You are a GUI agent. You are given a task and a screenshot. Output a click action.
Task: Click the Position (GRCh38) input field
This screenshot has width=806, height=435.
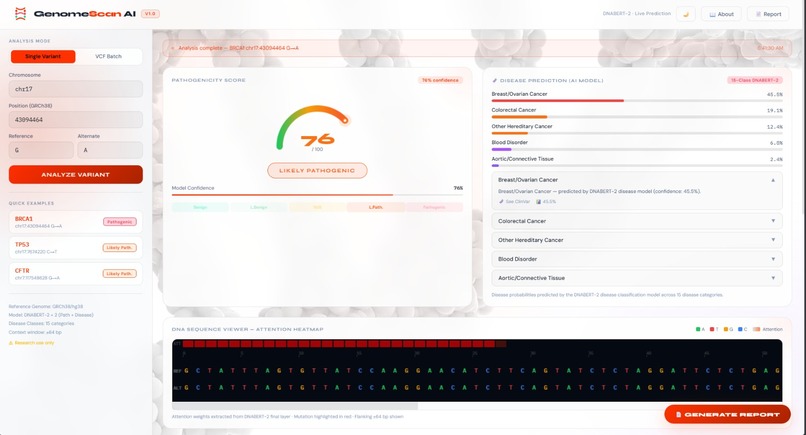[x=76, y=119]
